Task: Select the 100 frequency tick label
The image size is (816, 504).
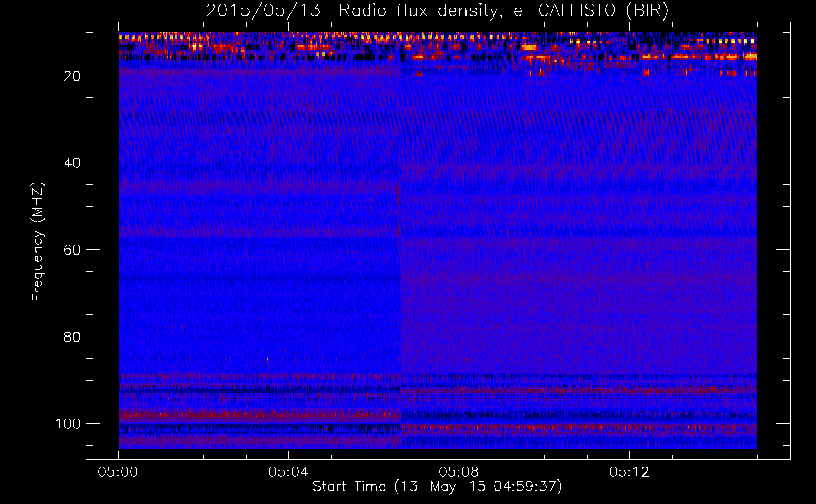Action: (68, 424)
